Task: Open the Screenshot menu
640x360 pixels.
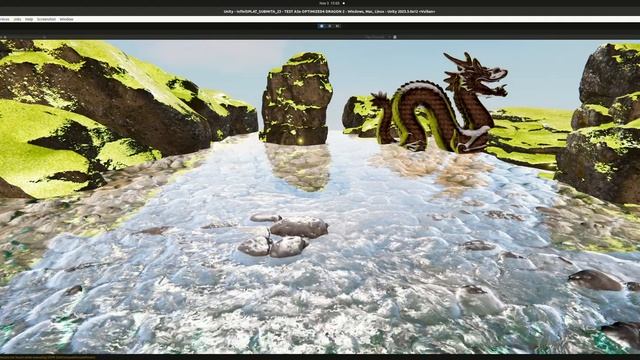Action: pos(46,19)
